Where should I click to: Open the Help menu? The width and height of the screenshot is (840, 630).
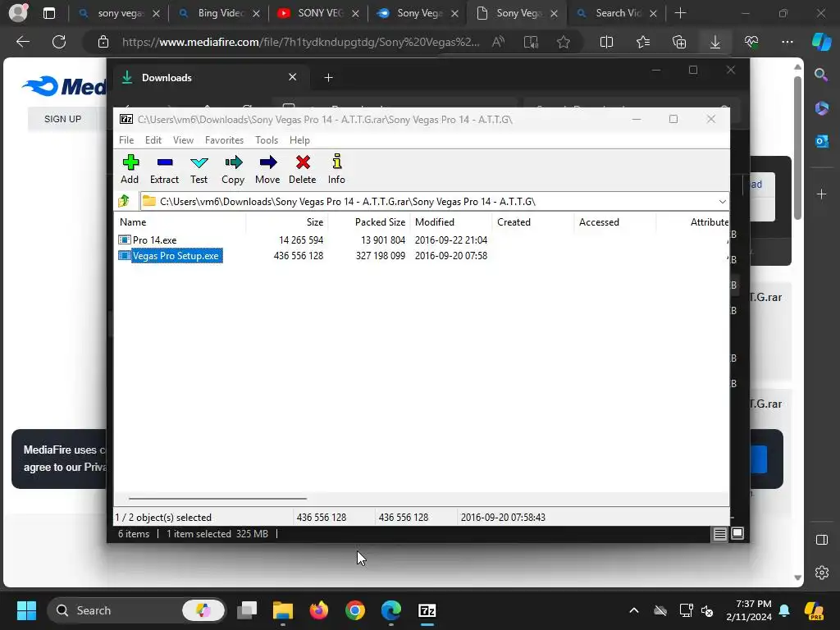point(299,139)
